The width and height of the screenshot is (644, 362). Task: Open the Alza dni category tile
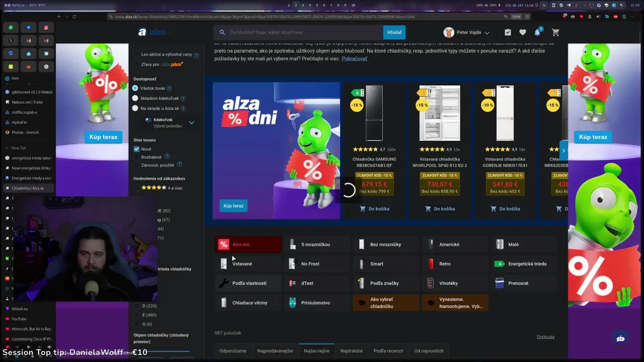coord(248,244)
